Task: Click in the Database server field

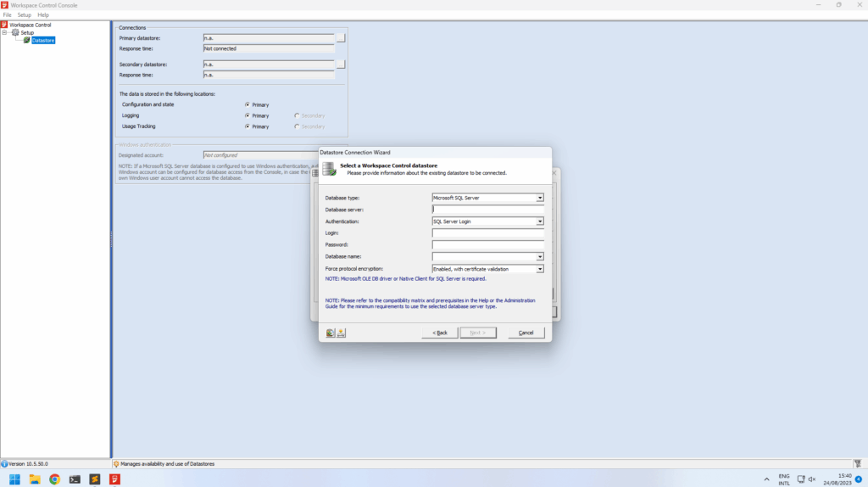Action: 487,210
